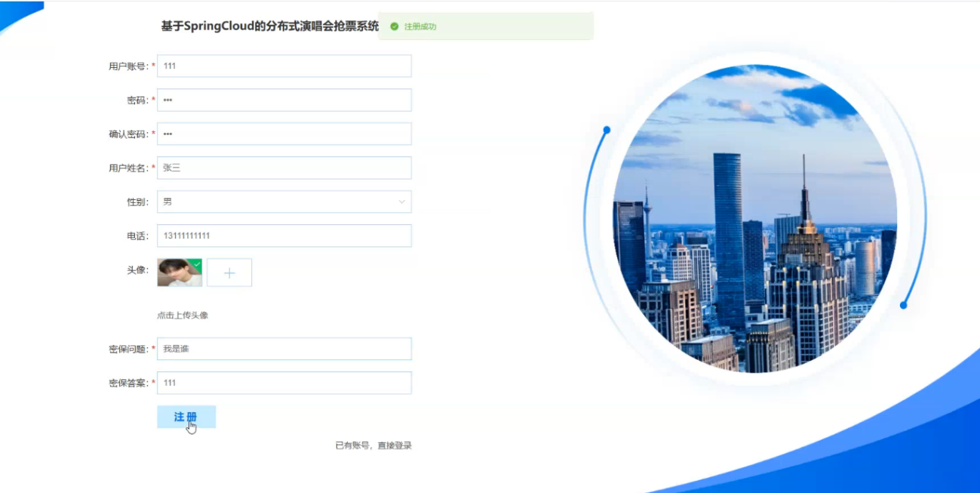The width and height of the screenshot is (980, 493).
Task: Select the uploaded avatar thumbnail
Action: (x=180, y=273)
